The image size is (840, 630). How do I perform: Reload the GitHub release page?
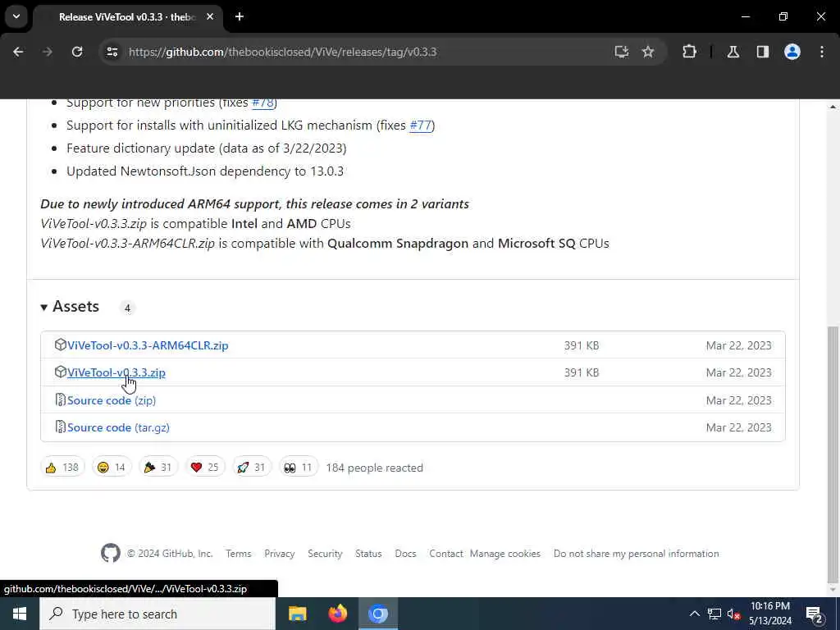pyautogui.click(x=77, y=52)
